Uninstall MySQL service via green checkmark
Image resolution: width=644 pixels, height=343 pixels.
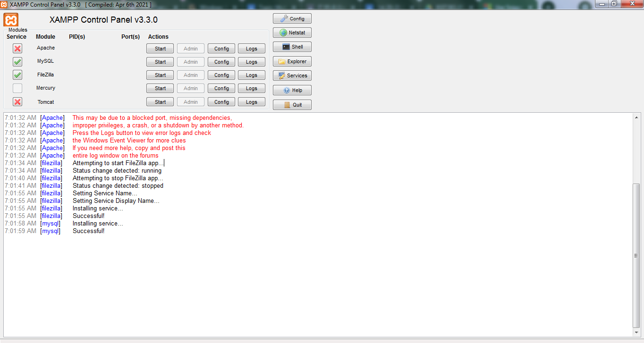click(17, 62)
